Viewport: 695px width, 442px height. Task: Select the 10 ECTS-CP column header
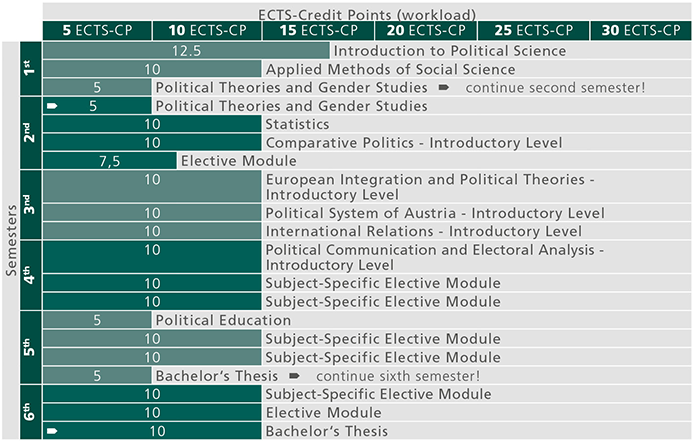(207, 30)
